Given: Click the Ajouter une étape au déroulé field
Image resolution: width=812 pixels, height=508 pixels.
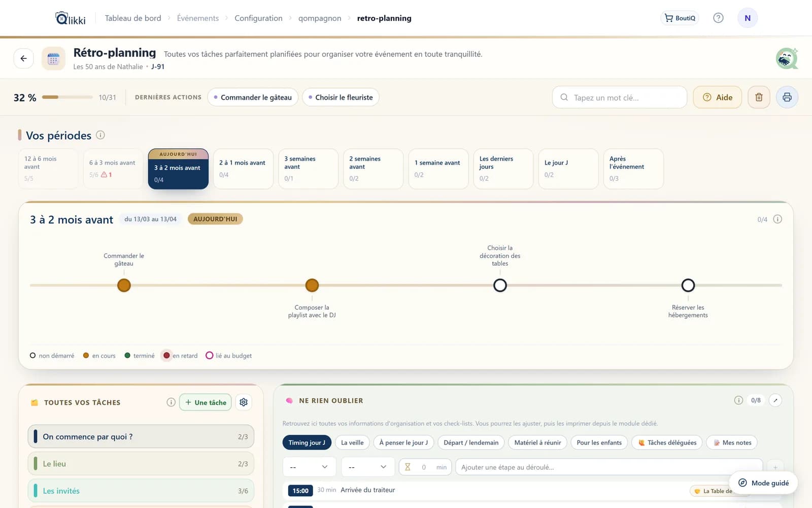Looking at the screenshot, I should click(609, 467).
